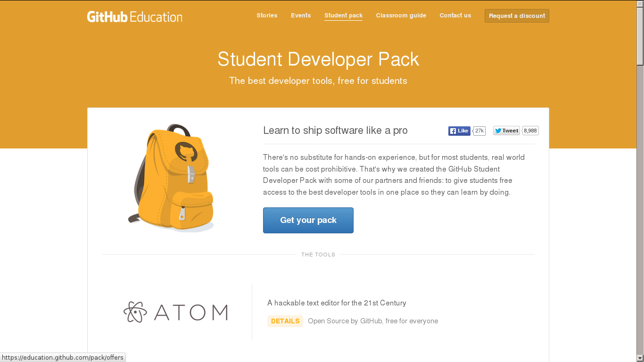Image resolution: width=644 pixels, height=362 pixels.
Task: Click Request a discount button
Action: coord(517,16)
